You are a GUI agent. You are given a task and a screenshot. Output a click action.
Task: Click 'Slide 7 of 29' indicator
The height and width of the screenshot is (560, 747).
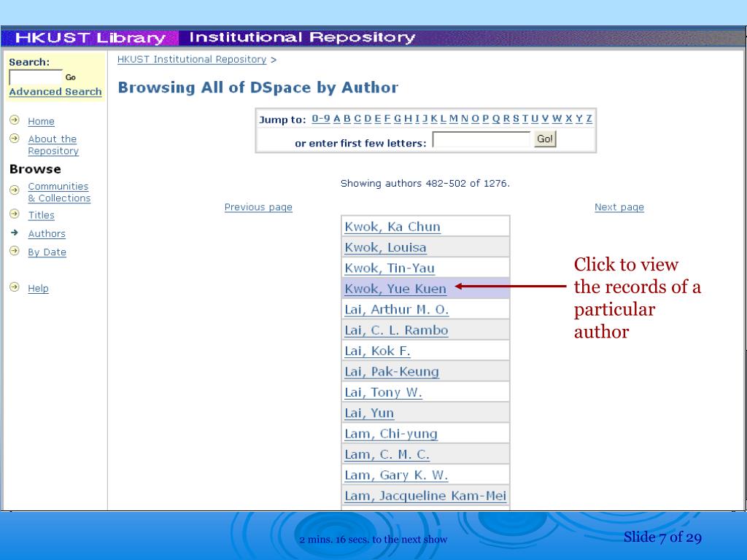pos(662,537)
